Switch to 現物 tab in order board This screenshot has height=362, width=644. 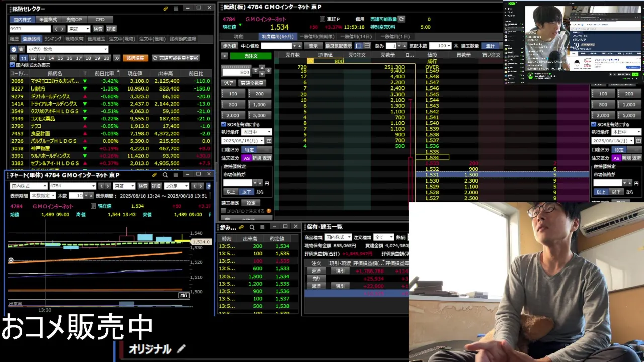point(238,36)
